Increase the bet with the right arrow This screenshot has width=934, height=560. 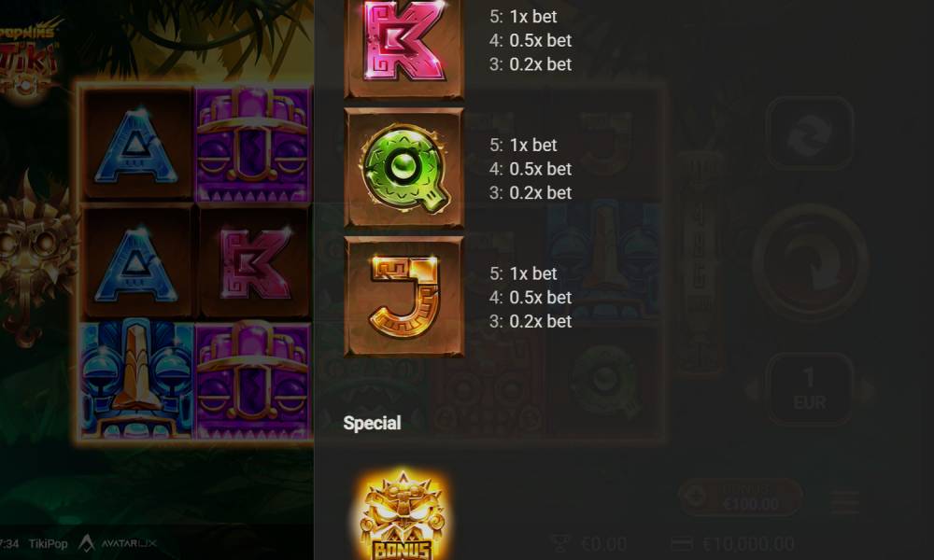click(869, 390)
